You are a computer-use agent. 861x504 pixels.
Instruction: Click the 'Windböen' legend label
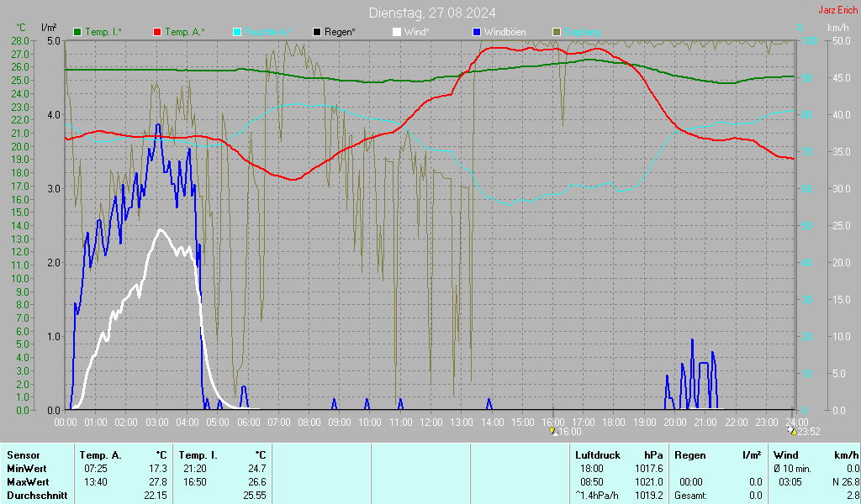(504, 32)
